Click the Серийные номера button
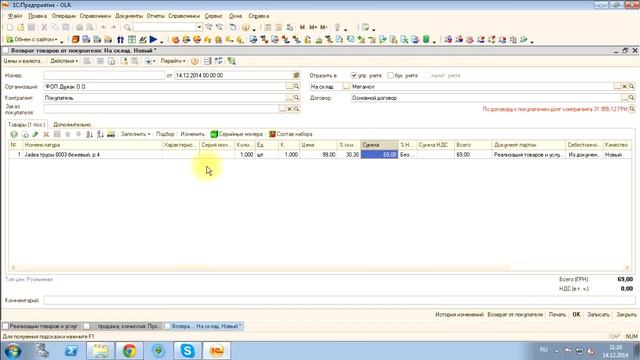The image size is (640, 360). tap(237, 134)
